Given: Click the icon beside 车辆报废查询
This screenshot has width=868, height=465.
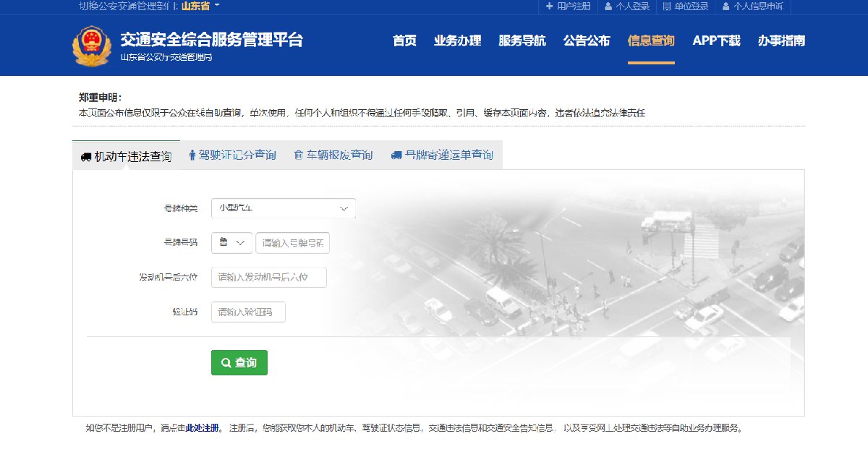Looking at the screenshot, I should [x=298, y=155].
